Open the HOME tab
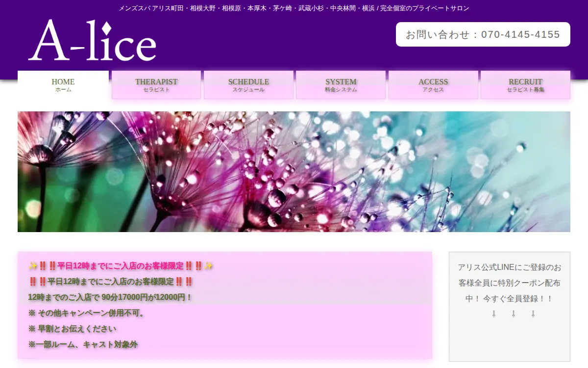Image resolution: width=588 pixels, height=368 pixels. click(x=63, y=85)
